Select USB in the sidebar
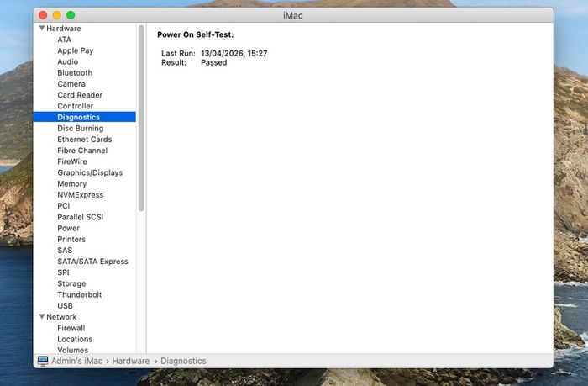Image resolution: width=588 pixels, height=386 pixels. [x=65, y=305]
